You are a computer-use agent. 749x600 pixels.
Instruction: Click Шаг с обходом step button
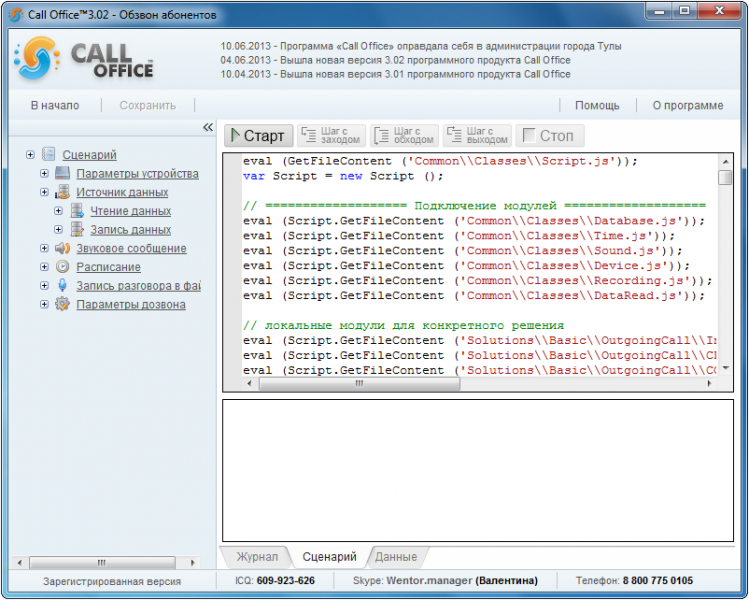[404, 136]
